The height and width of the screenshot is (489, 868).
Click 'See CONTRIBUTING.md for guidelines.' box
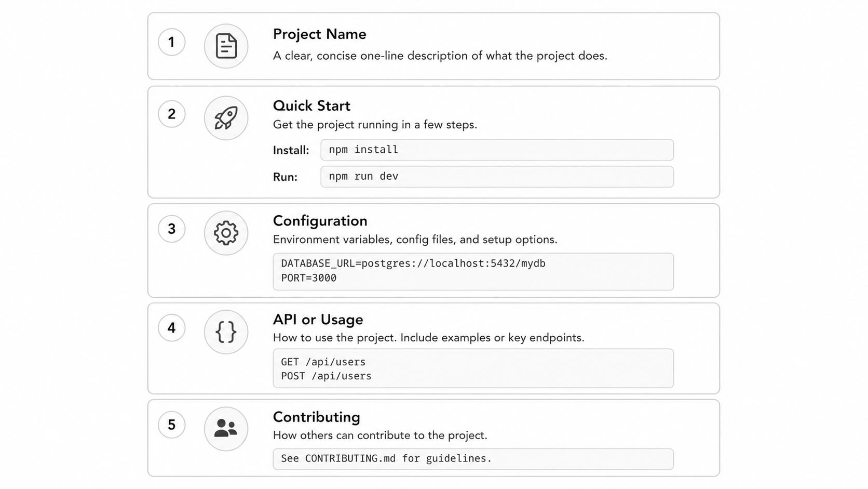click(x=473, y=459)
